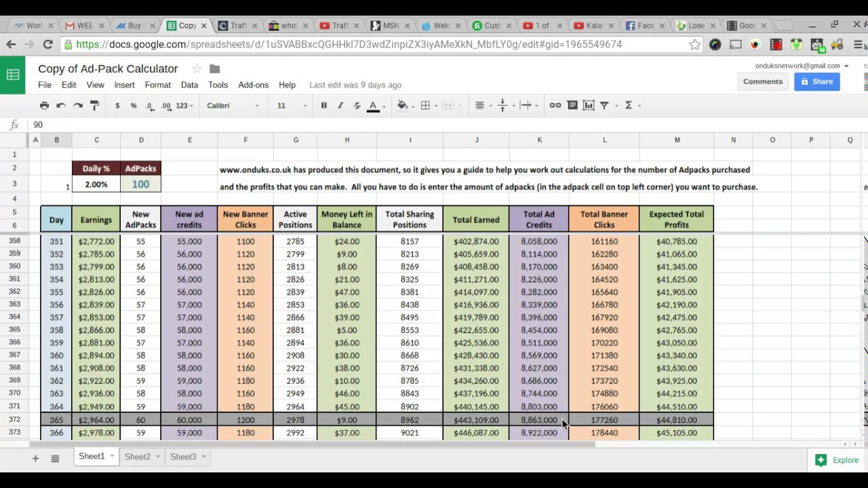Open the View menu
The image size is (868, 488).
(95, 85)
